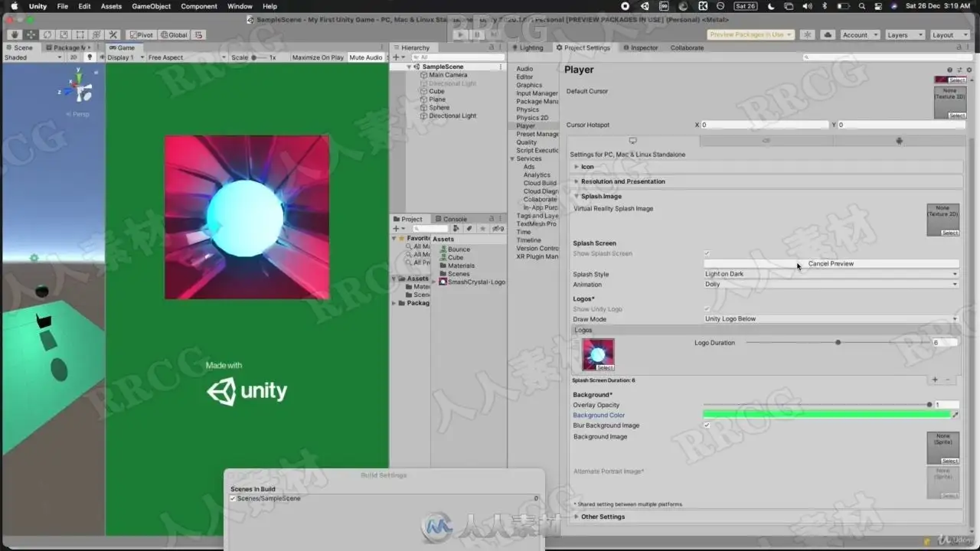This screenshot has width=980, height=551.
Task: Select the Hand tool in toolbar
Action: (x=14, y=34)
